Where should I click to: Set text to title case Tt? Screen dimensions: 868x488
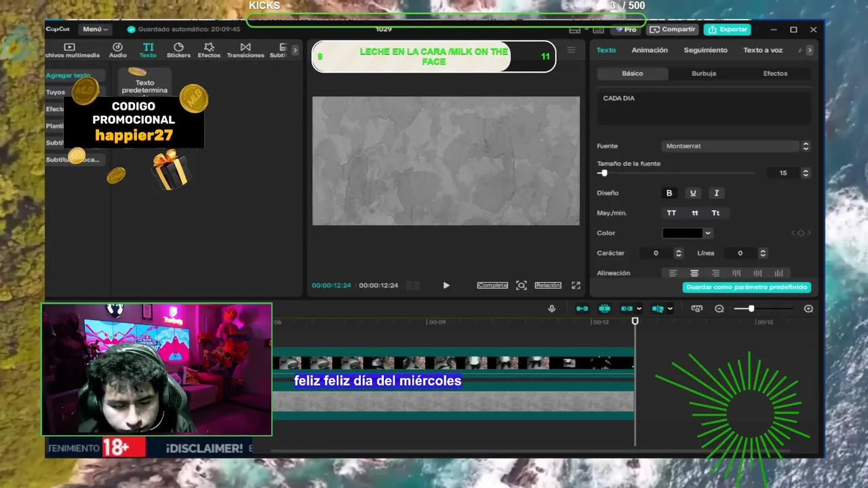(x=715, y=213)
